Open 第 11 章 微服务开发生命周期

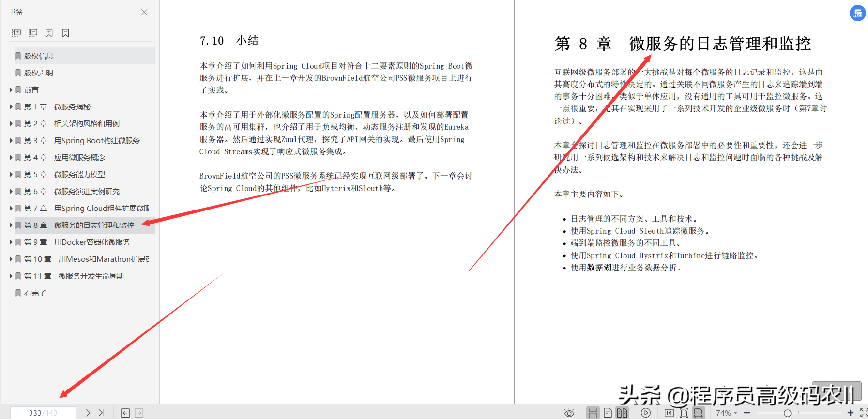[74, 276]
